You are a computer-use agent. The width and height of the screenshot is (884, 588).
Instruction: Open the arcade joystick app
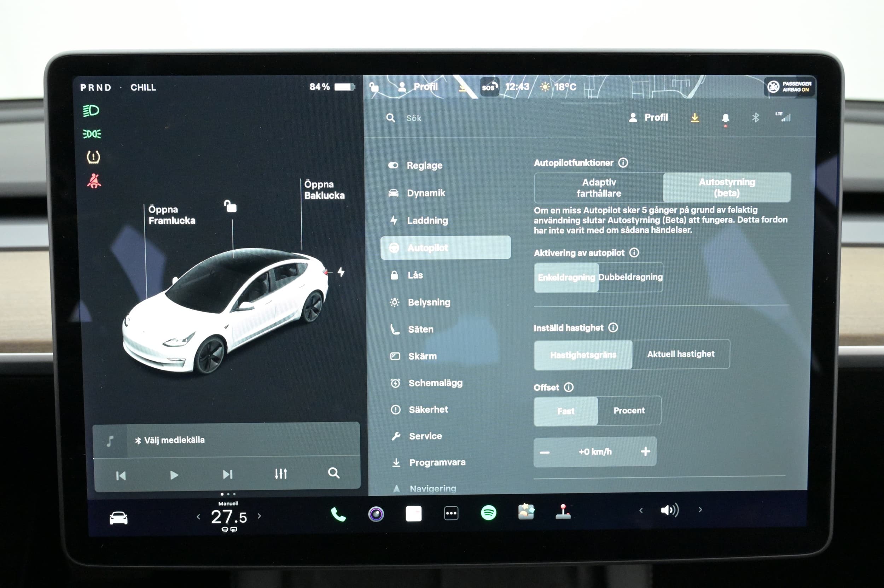pos(563,512)
